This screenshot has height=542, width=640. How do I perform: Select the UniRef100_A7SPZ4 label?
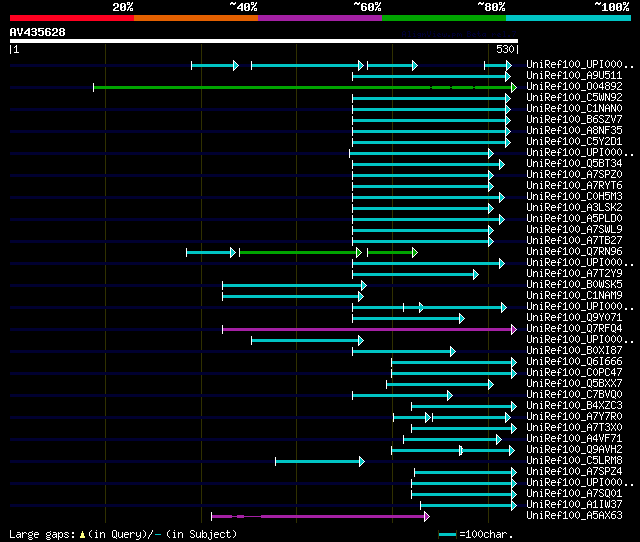click(x=574, y=472)
